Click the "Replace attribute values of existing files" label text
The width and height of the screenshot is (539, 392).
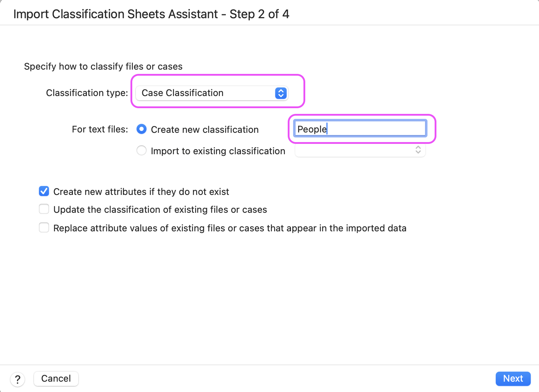[x=229, y=228]
